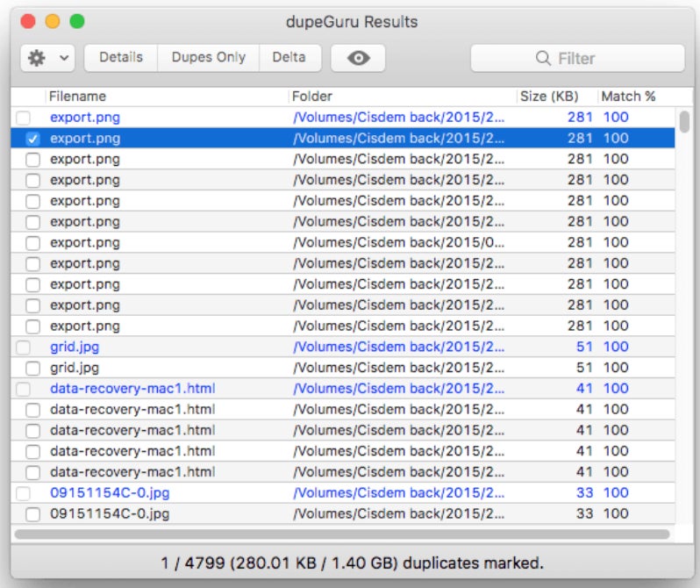Image resolution: width=700 pixels, height=588 pixels.
Task: Select the blue 09151154C-0.jpg filename
Action: point(110,493)
